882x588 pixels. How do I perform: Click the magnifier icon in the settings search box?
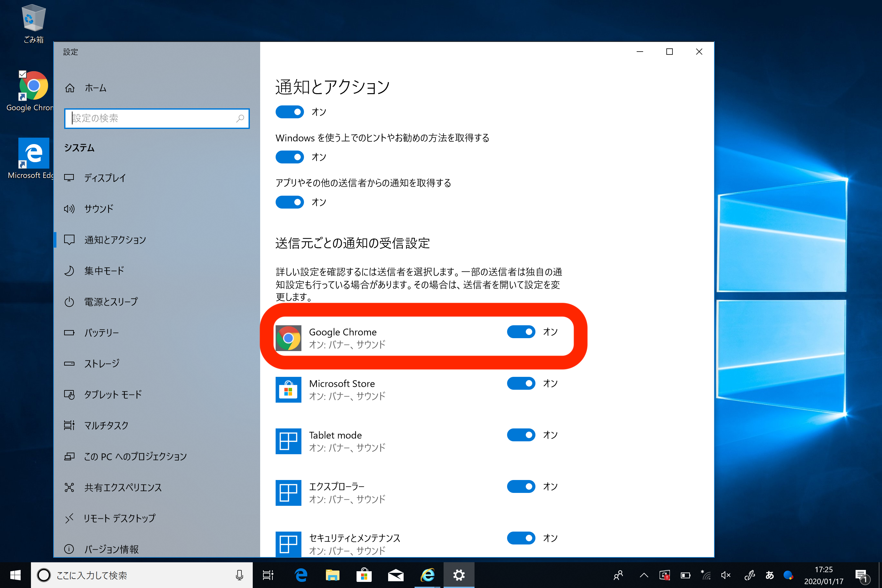coord(240,119)
